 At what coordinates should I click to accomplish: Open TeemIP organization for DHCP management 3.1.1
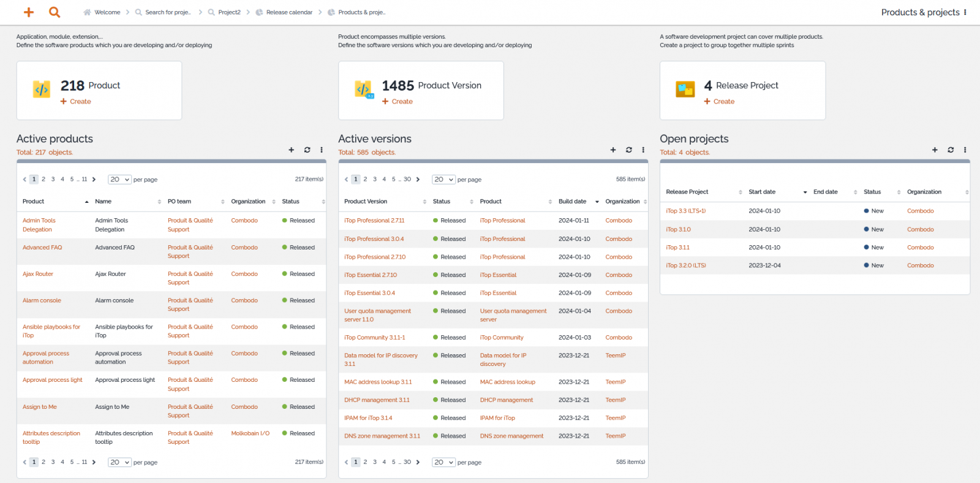pyautogui.click(x=616, y=400)
